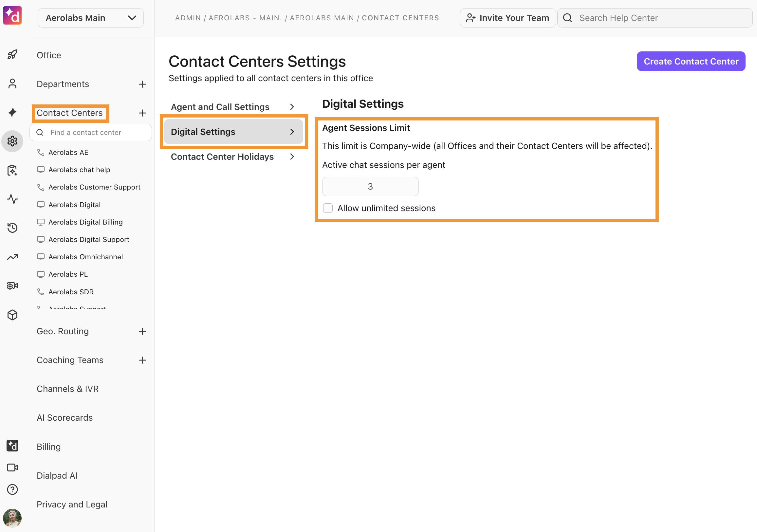The height and width of the screenshot is (532, 757).
Task: Select the Agent and Call Settings tab
Action: pos(233,107)
